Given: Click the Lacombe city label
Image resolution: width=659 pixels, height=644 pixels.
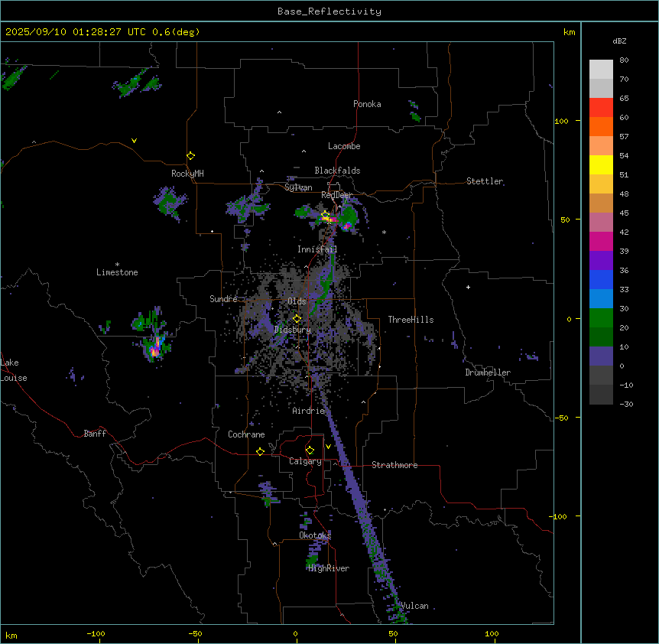Looking at the screenshot, I should pos(344,146).
